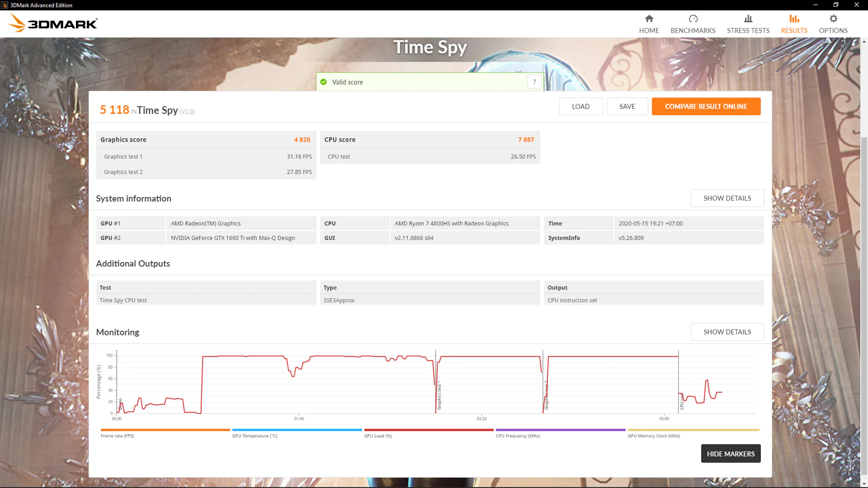
Task: Minimize the 3DMark window
Action: coord(815,5)
